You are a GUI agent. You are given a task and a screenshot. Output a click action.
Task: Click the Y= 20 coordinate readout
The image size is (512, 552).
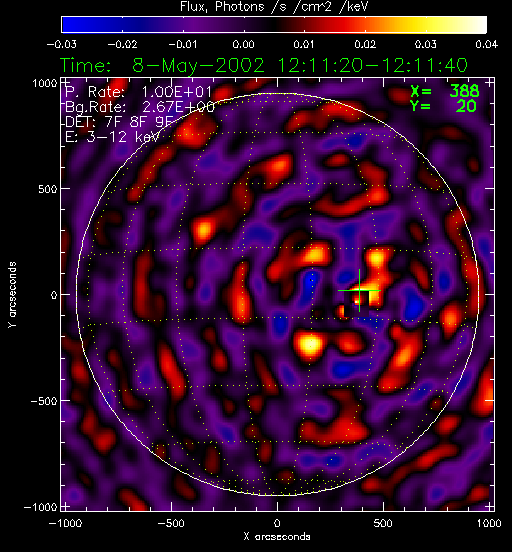[443, 106]
